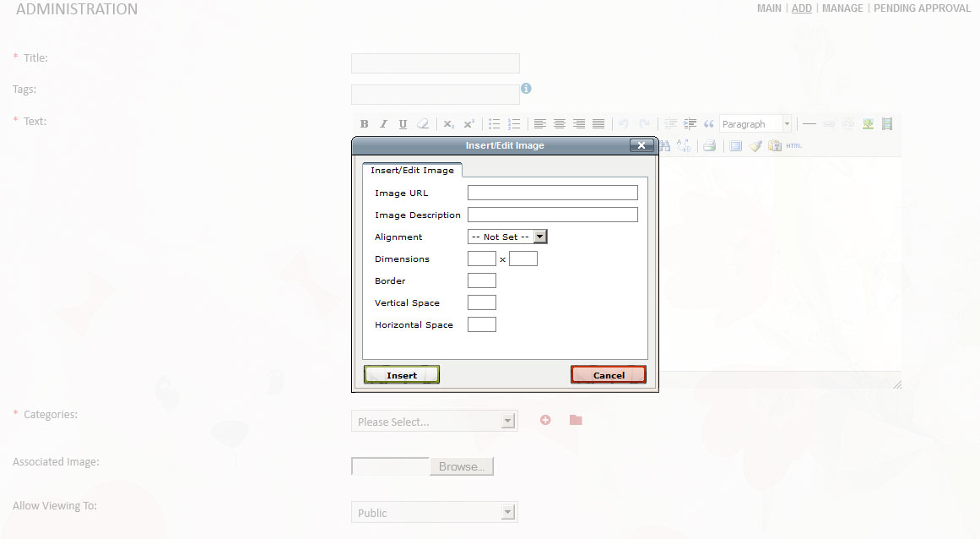Click the red plus icon beside Categories
The width and height of the screenshot is (980, 539).
[x=545, y=420]
